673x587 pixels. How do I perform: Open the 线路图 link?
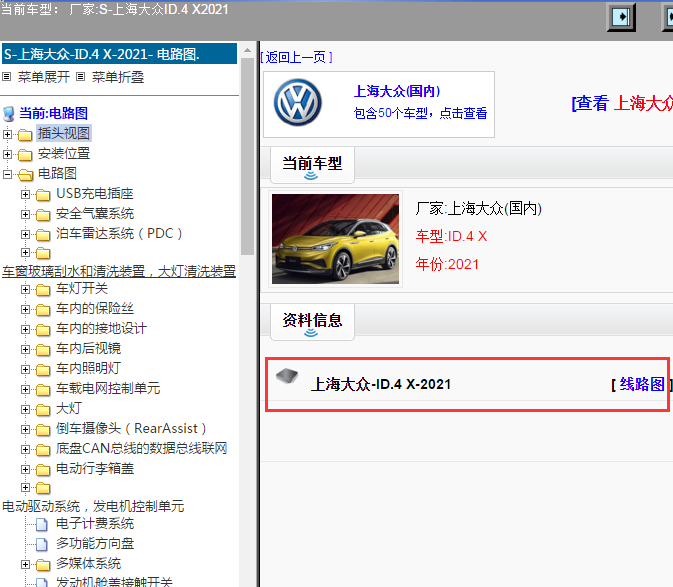642,384
